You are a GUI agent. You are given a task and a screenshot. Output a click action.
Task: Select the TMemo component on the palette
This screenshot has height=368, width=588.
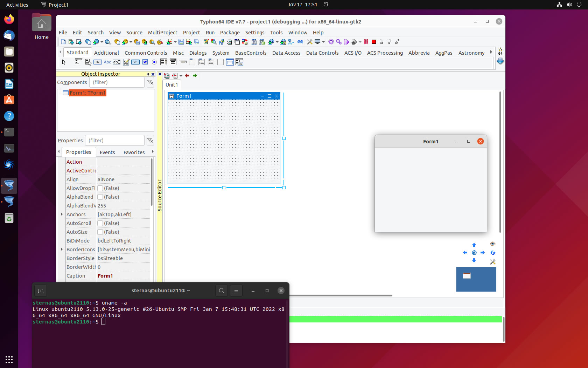tap(126, 62)
